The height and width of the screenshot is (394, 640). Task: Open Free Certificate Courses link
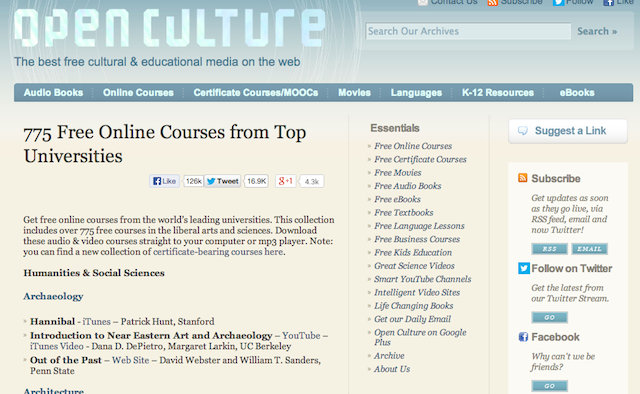[x=420, y=159]
